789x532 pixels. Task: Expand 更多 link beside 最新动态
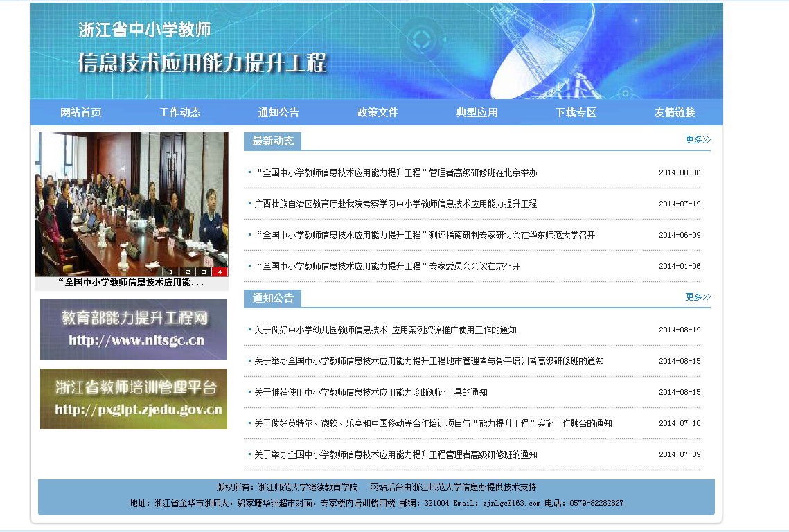(x=698, y=140)
